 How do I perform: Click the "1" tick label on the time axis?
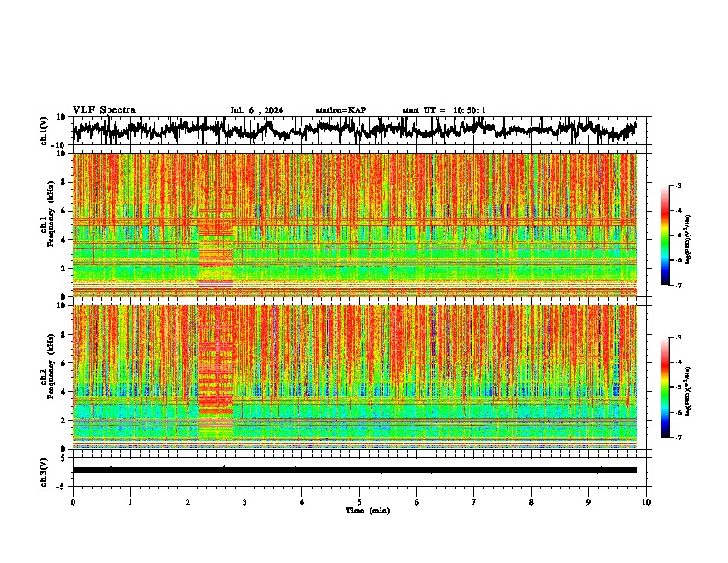[x=130, y=502]
